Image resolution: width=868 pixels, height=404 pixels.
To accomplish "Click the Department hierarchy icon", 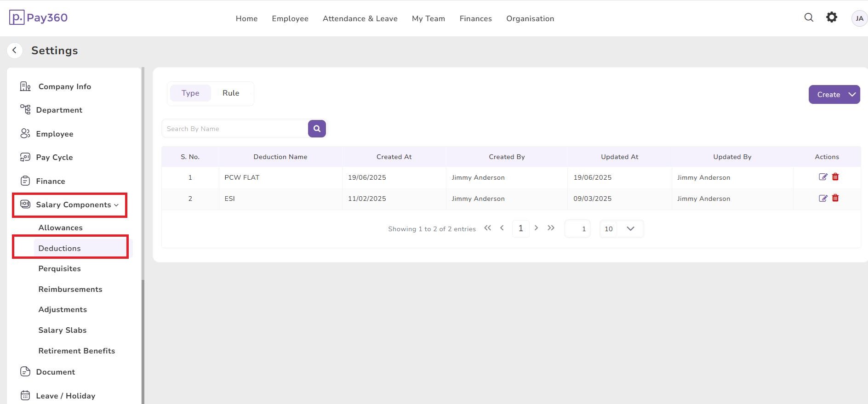I will [25, 109].
